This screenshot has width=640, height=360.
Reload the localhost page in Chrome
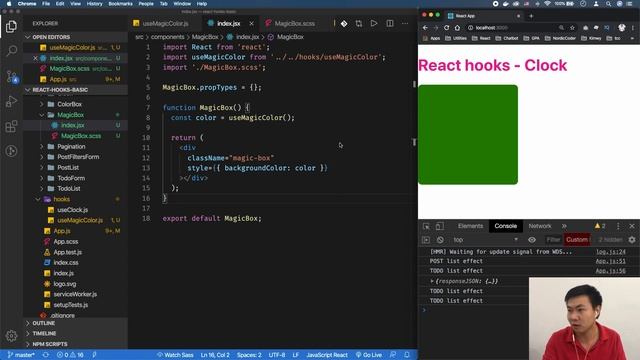[447, 28]
